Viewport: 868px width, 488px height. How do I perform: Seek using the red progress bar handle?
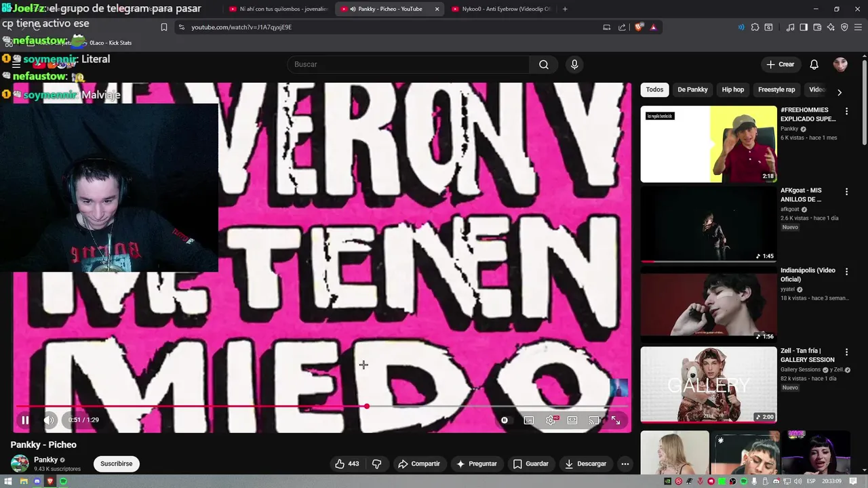pos(367,406)
